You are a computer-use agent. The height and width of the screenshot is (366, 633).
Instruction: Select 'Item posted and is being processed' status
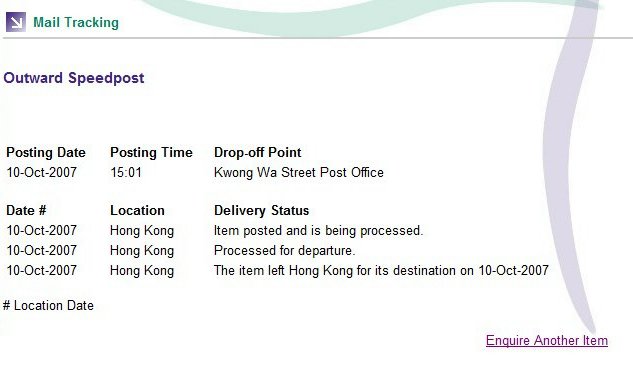click(319, 231)
